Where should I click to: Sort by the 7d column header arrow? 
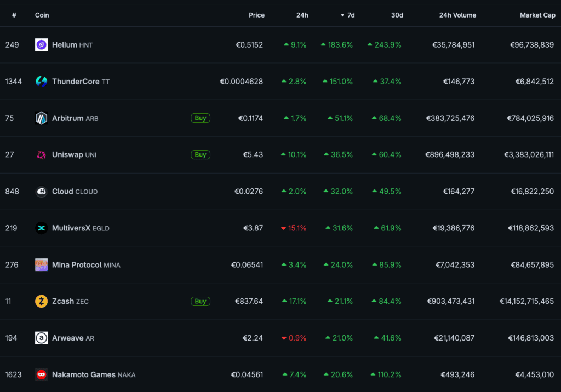[342, 15]
